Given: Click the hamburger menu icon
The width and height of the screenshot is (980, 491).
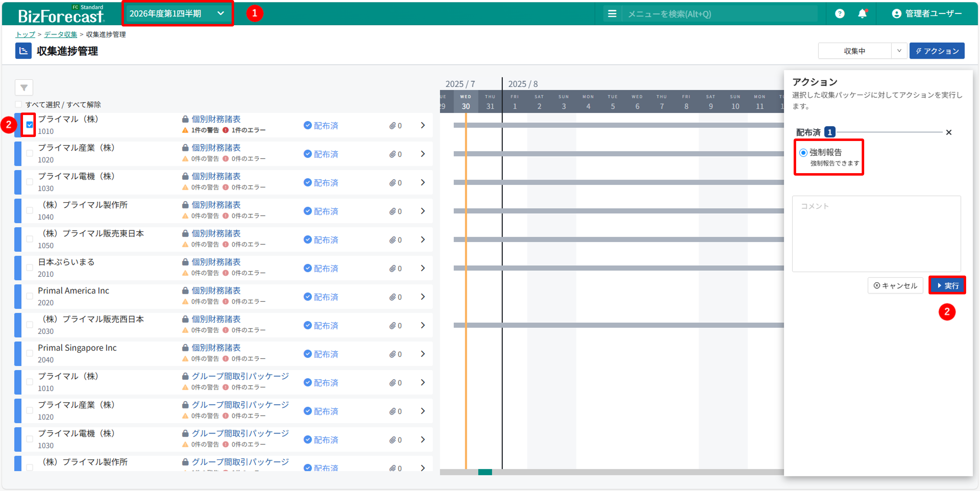Looking at the screenshot, I should (x=612, y=14).
